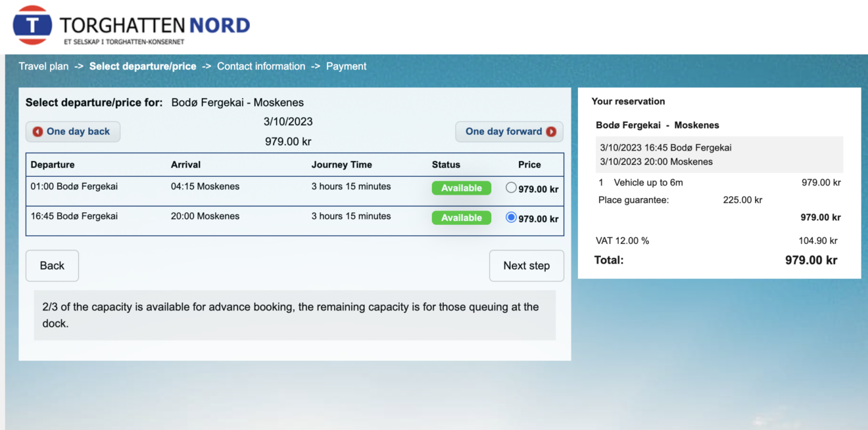Select the 01:00 Bodø Fergekai departure radio button

click(511, 188)
